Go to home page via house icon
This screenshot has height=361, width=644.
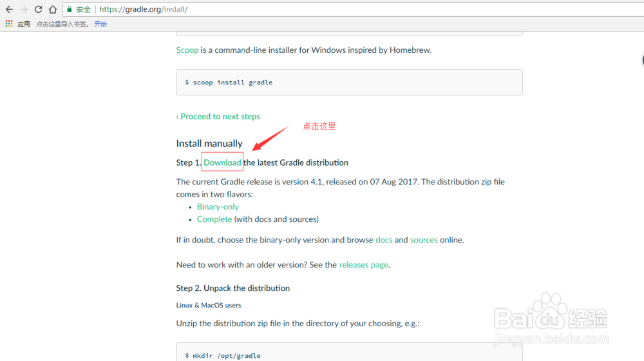coord(53,9)
